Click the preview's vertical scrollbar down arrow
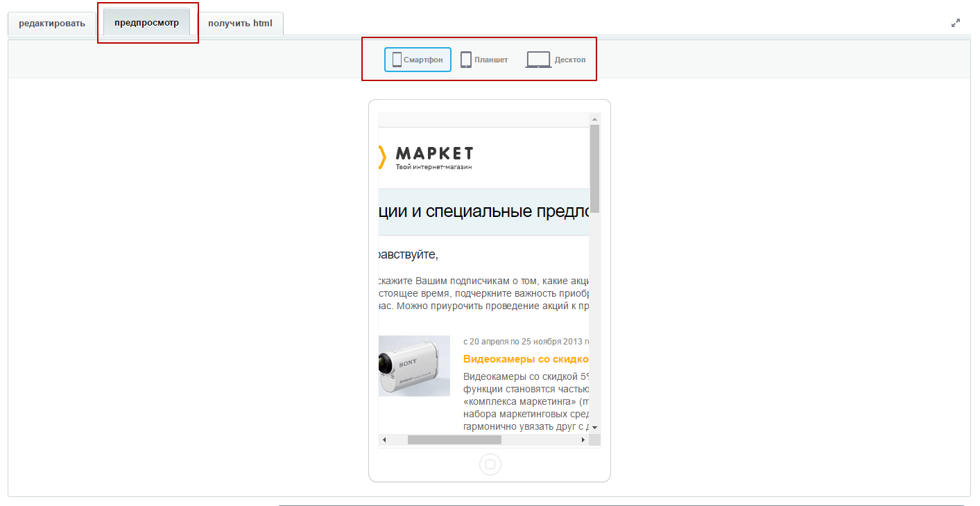This screenshot has width=980, height=506. pyautogui.click(x=594, y=428)
